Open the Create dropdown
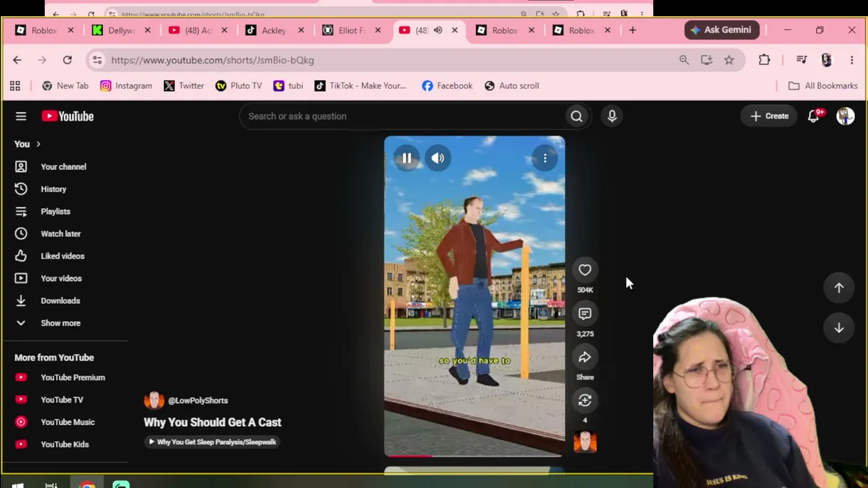Screen dimensions: 868x488 click(x=769, y=116)
